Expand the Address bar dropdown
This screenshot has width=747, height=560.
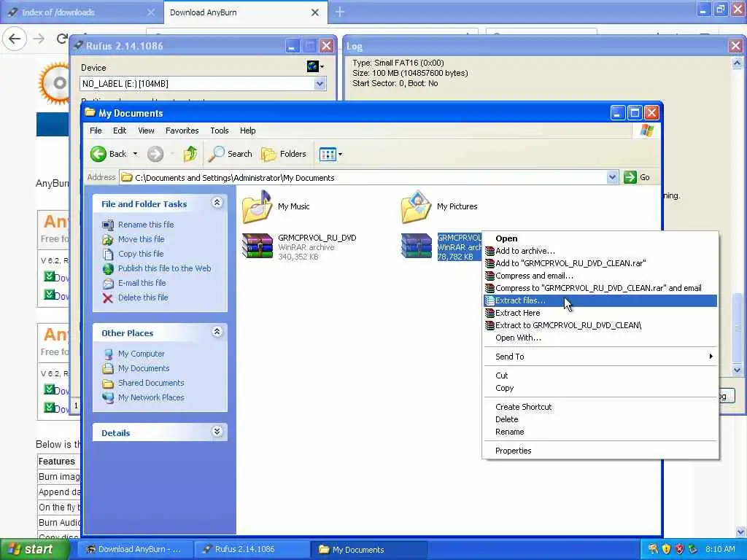612,178
